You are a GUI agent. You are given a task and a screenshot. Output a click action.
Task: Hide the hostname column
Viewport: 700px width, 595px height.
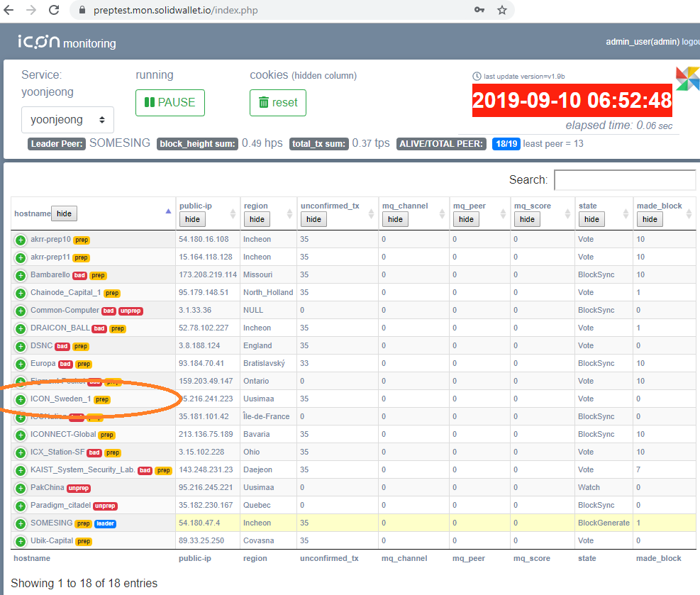coord(64,213)
